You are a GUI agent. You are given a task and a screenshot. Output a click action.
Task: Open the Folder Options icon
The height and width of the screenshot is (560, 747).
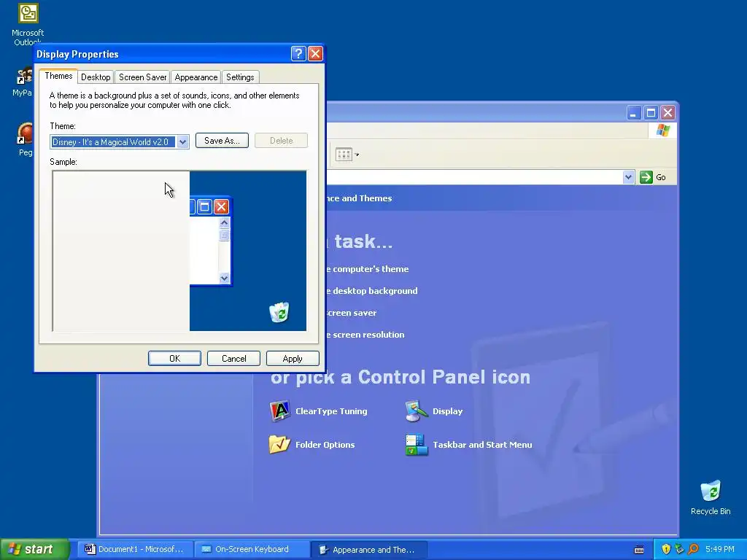click(279, 444)
